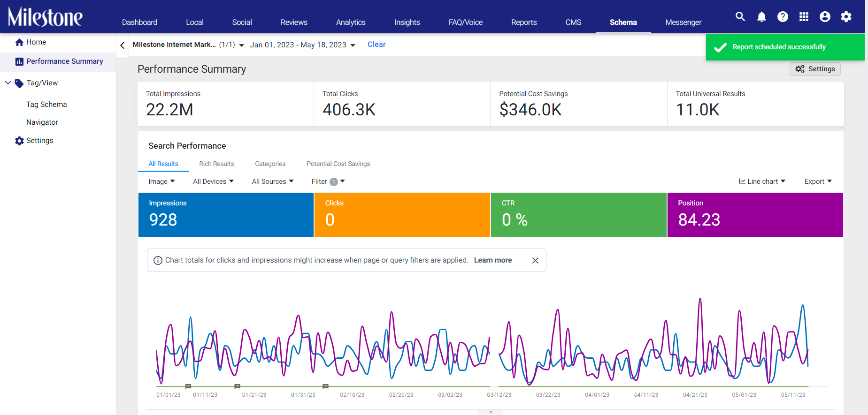Go to the Reviews menu
868x415 pixels.
tap(294, 22)
